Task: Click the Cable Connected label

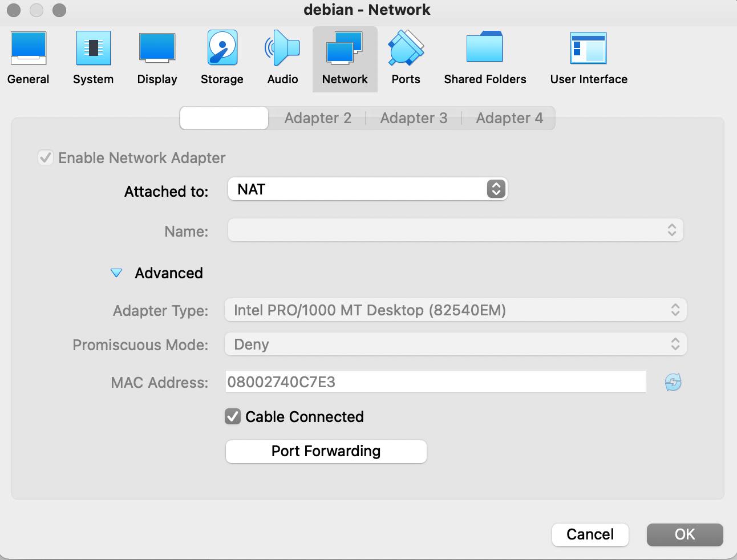Action: pyautogui.click(x=305, y=417)
